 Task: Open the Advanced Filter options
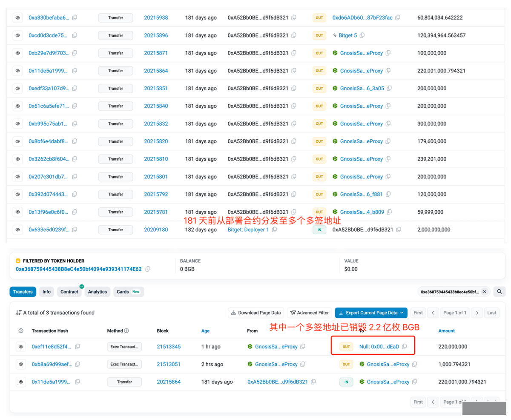tap(309, 313)
